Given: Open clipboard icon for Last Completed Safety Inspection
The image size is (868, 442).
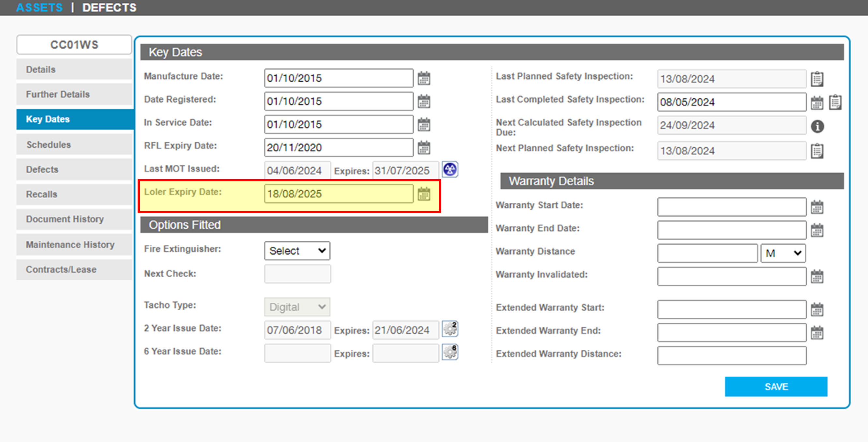Looking at the screenshot, I should coord(835,102).
